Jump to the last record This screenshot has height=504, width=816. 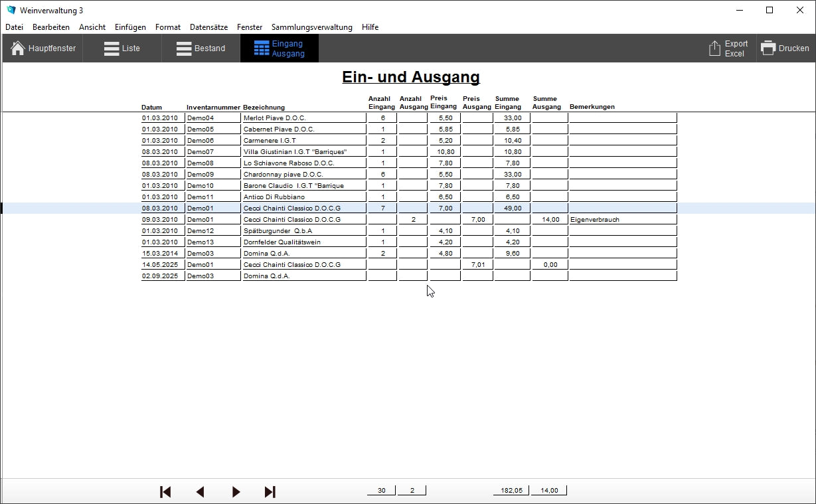(x=270, y=491)
